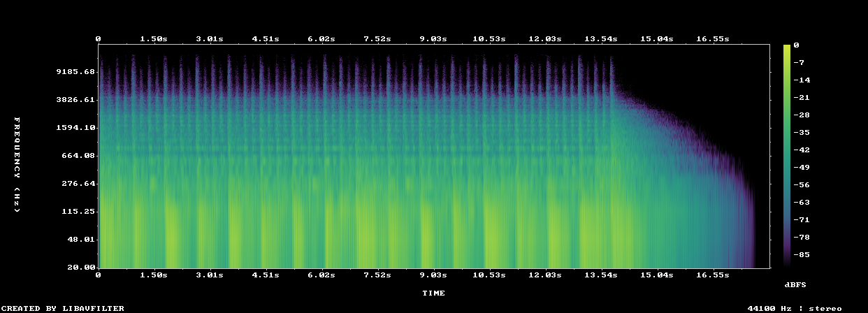Click the vertical FREQUENCY (Hz) axis title
This screenshot has width=868, height=313.
click(x=17, y=165)
